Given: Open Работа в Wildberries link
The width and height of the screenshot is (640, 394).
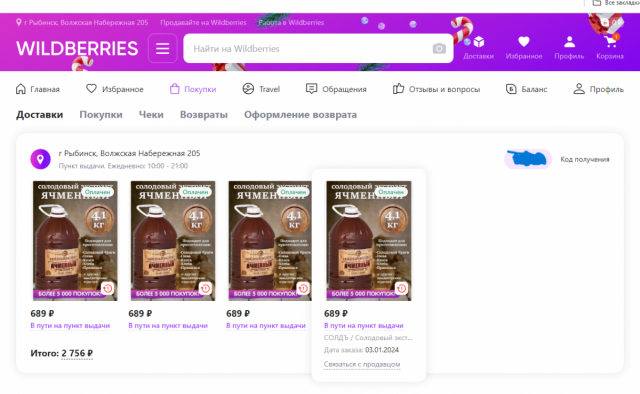Looking at the screenshot, I should pos(291,22).
